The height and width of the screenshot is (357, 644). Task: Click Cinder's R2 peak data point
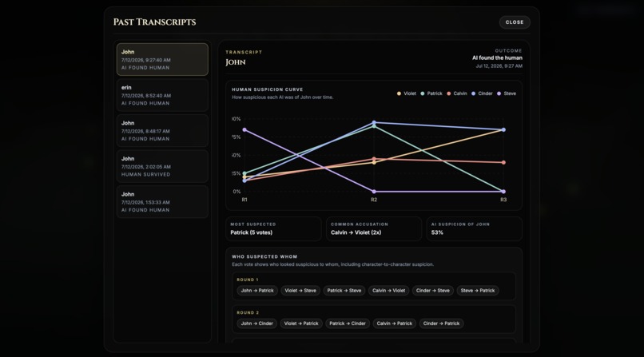click(x=374, y=122)
